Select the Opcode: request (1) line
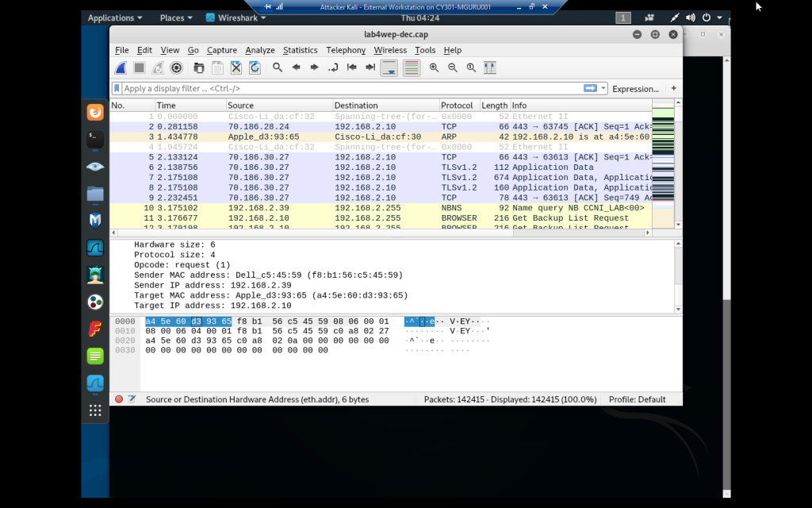The image size is (812, 508). pos(182,265)
